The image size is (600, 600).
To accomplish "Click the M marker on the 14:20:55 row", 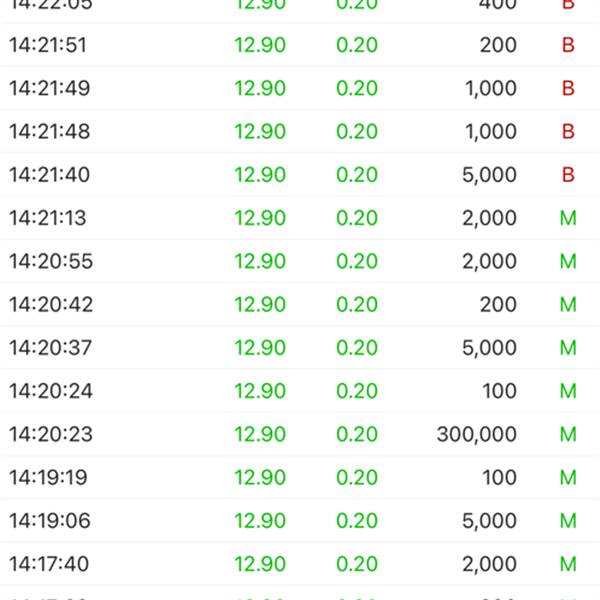I will click(x=568, y=261).
